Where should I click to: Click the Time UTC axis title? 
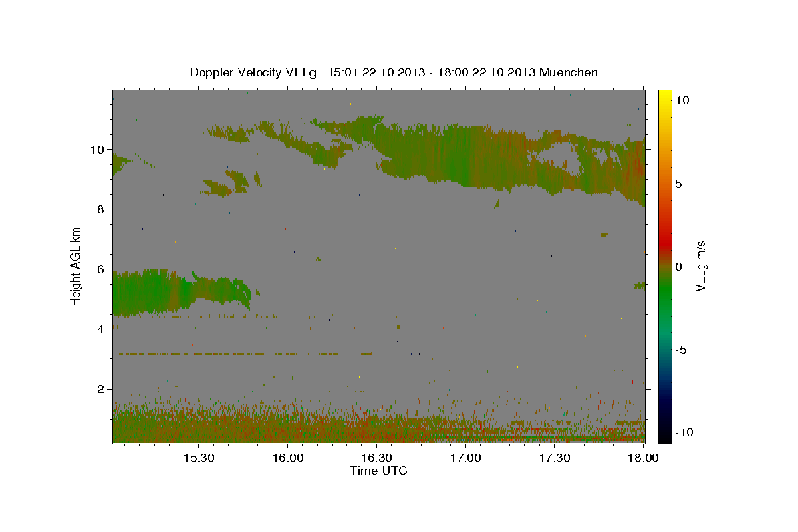coord(378,471)
